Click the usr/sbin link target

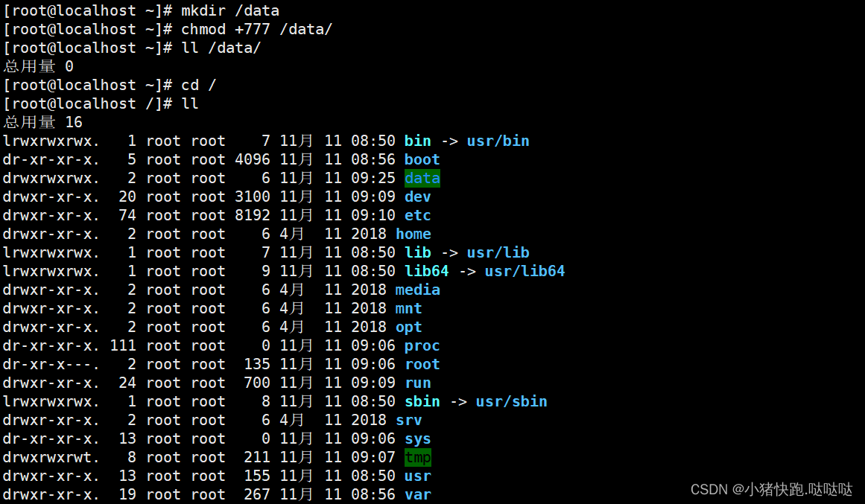(x=511, y=402)
